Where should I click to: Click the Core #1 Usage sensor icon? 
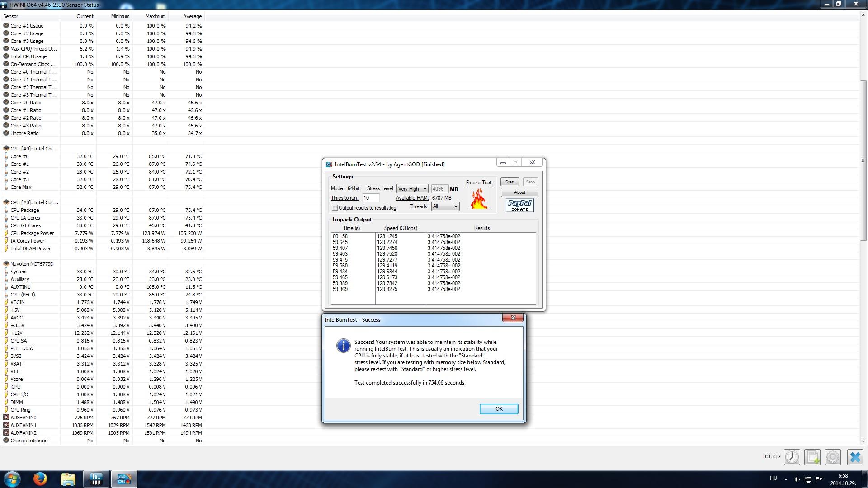click(x=6, y=26)
